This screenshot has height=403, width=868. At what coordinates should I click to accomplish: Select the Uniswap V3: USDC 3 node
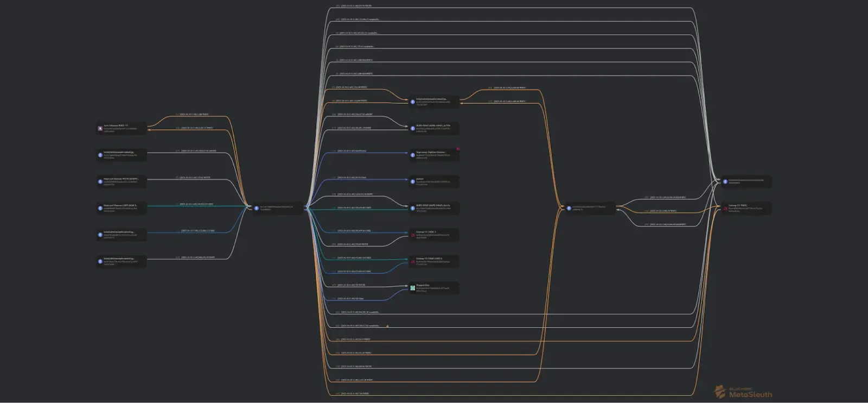click(x=434, y=235)
